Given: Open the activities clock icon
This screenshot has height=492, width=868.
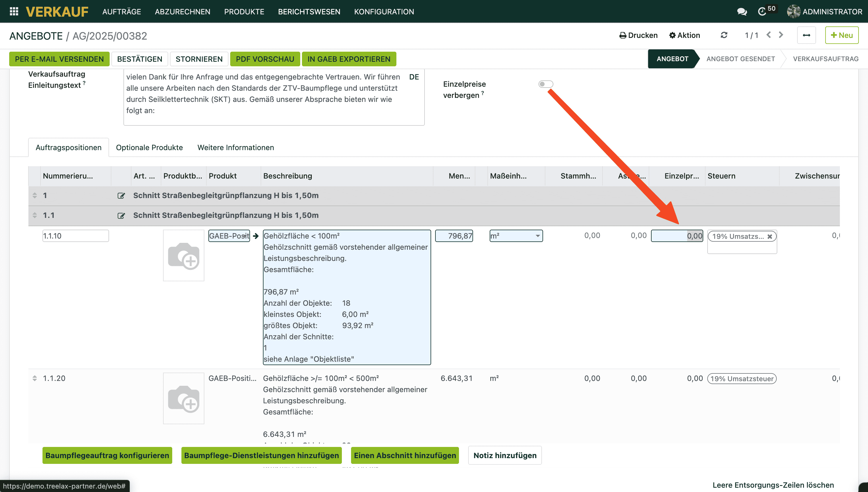Looking at the screenshot, I should (762, 12).
